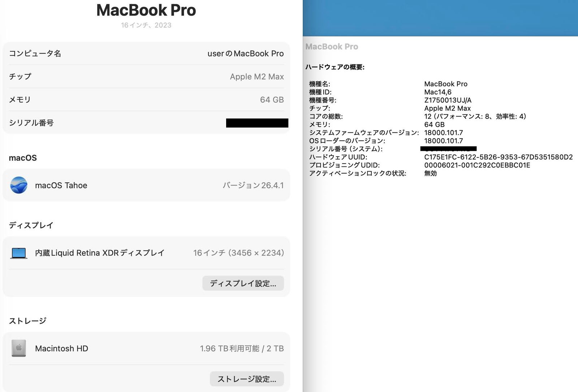Image resolution: width=578 pixels, height=392 pixels.
Task: Click the macOS section heading
Action: (x=23, y=158)
